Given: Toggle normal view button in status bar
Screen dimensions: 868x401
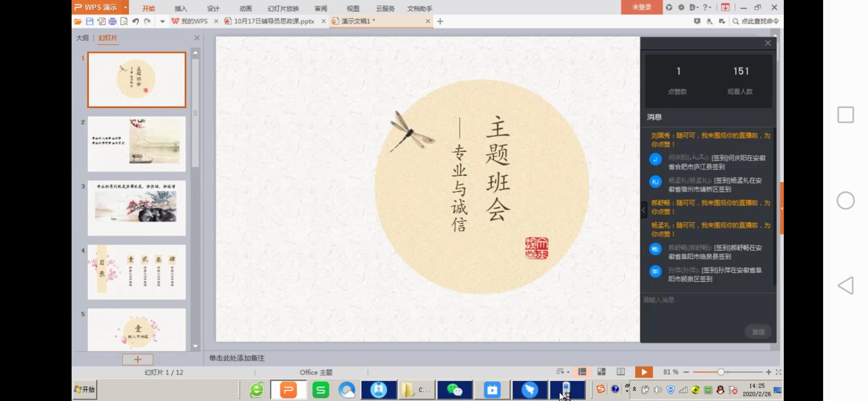Looking at the screenshot, I should (x=582, y=372).
